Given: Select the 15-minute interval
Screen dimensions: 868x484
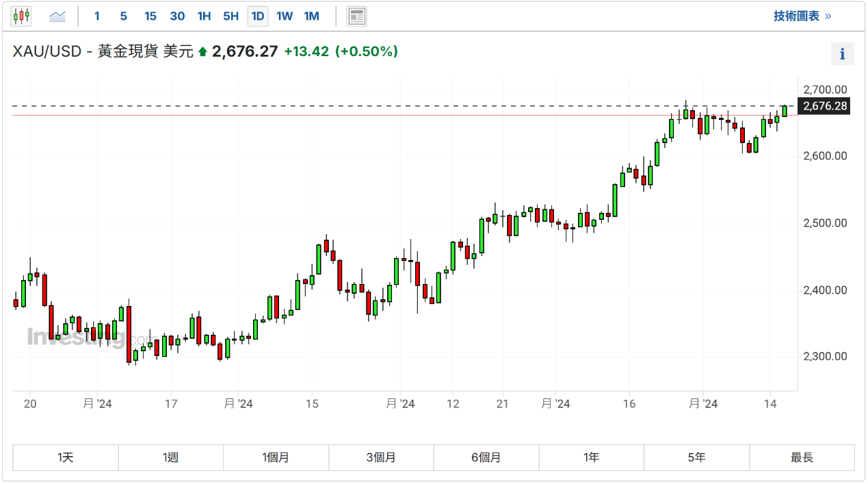Looking at the screenshot, I should point(150,16).
